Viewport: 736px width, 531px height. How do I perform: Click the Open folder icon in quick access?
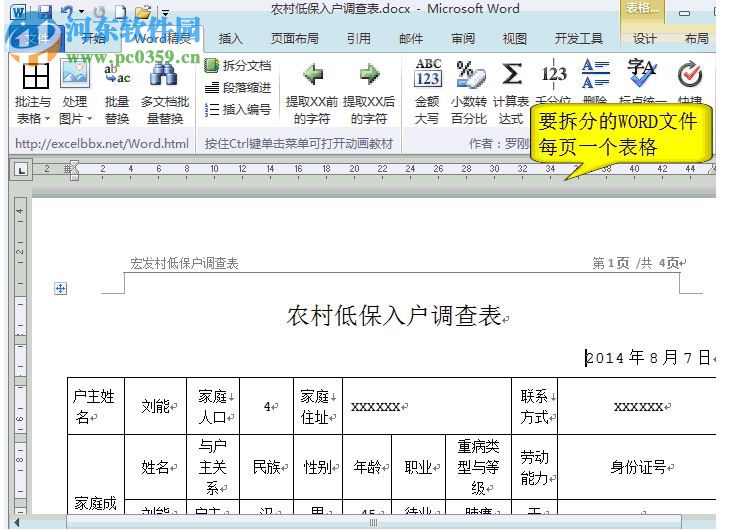click(143, 12)
